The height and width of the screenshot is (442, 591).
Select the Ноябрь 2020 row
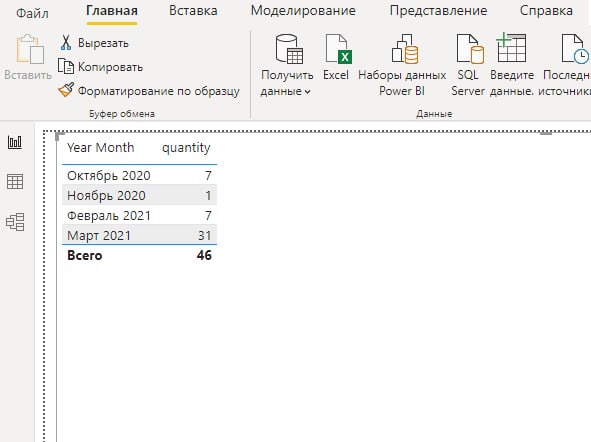139,195
